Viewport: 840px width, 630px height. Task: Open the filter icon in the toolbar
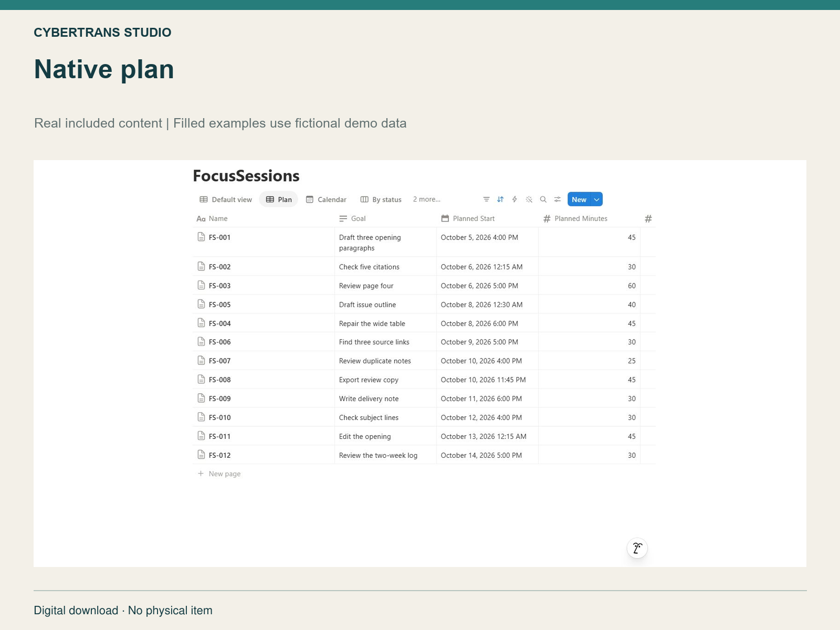coord(486,199)
